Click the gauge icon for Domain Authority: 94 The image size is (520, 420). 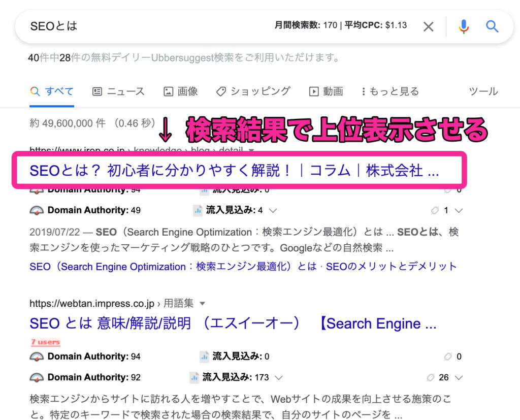[x=37, y=357]
